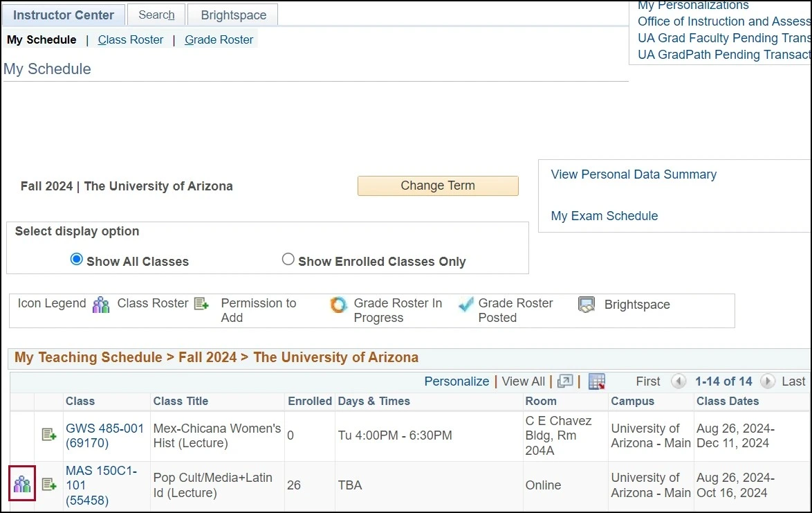This screenshot has height=513, width=812.
Task: Click 'Fall 2024 | The University of Arizona' text
Action: pos(127,186)
